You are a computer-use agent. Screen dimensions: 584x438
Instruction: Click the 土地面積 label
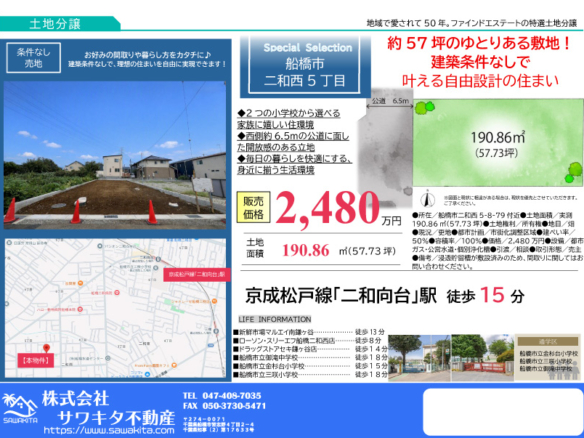tap(255, 248)
